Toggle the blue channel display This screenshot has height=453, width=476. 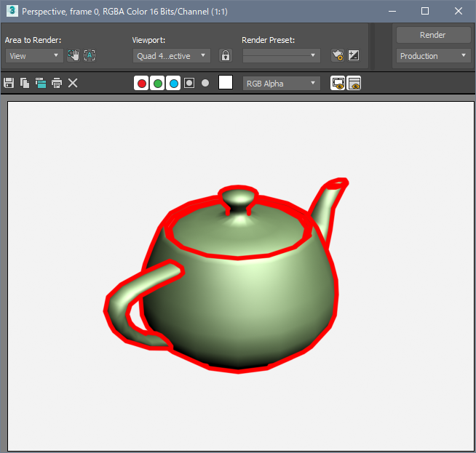coord(173,84)
